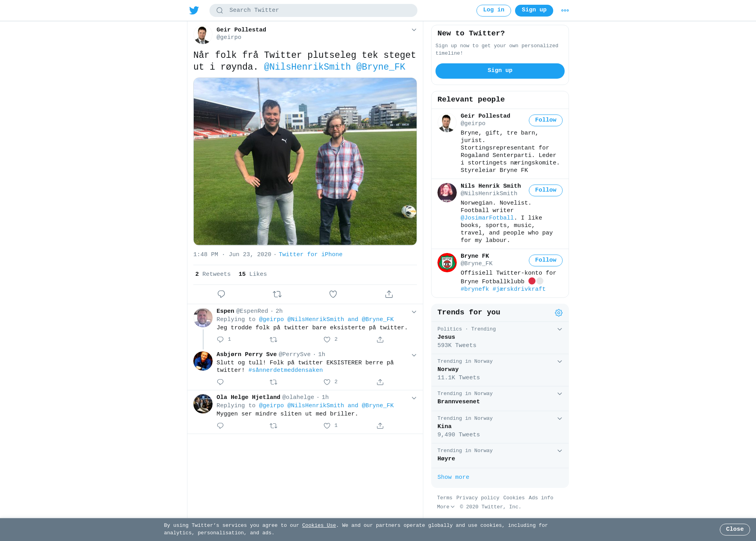Follow Nils Henrik Smith
Screen dimensions: 756x541
coord(546,190)
